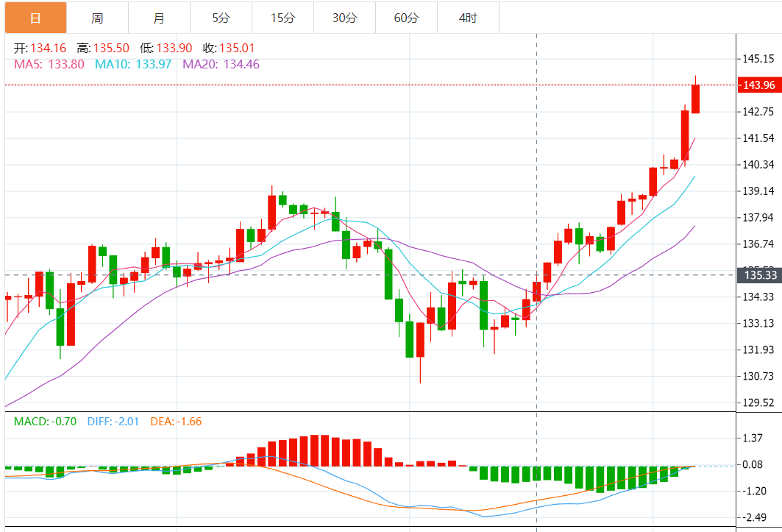The height and width of the screenshot is (532, 782).
Task: Open the 60分 timeframe tab
Action: click(407, 18)
